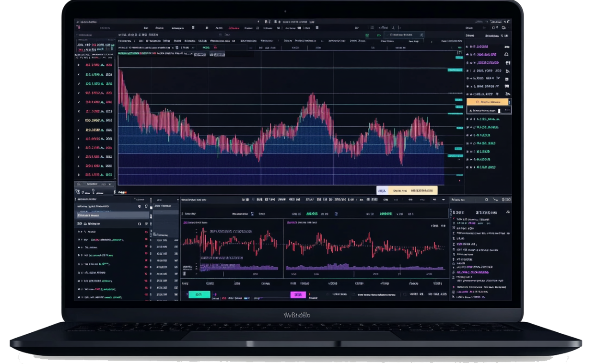The image size is (597, 364).
Task: Expand the arrow at the lower toolbar's right end
Action: 444,200
